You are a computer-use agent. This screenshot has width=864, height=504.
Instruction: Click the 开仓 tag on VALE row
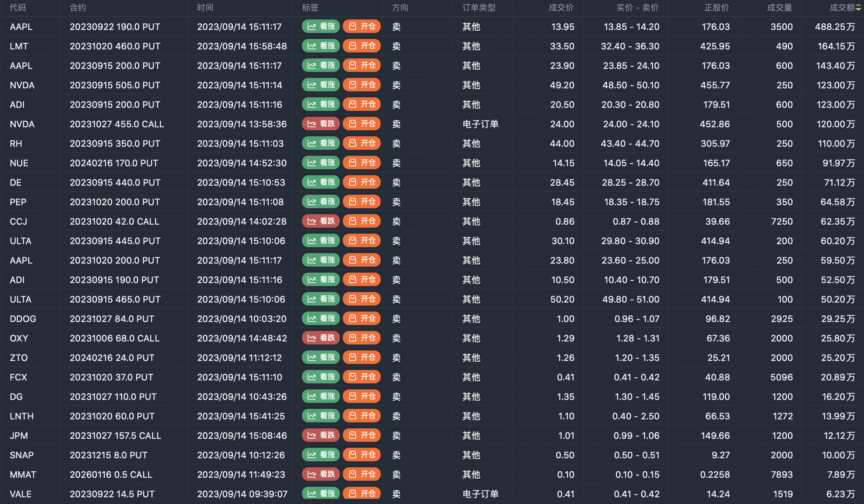362,494
